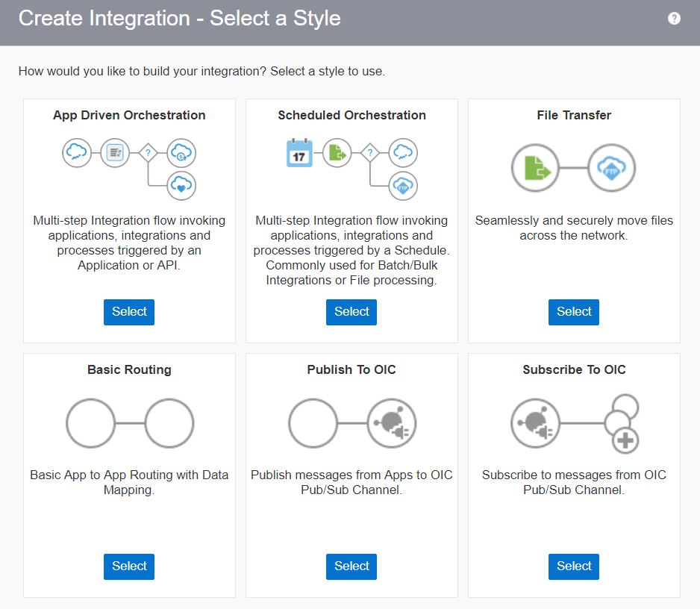This screenshot has height=609, width=700.
Task: Click the mapper document icon in App Driven Orchestration
Action: (x=115, y=153)
